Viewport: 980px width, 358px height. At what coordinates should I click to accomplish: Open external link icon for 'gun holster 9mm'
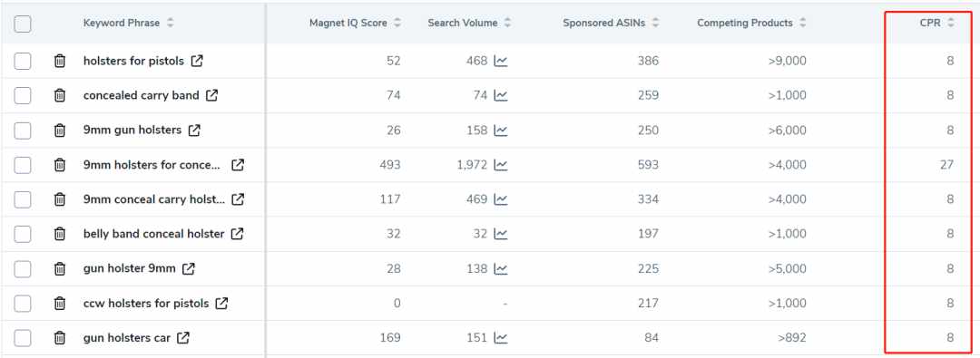189,268
